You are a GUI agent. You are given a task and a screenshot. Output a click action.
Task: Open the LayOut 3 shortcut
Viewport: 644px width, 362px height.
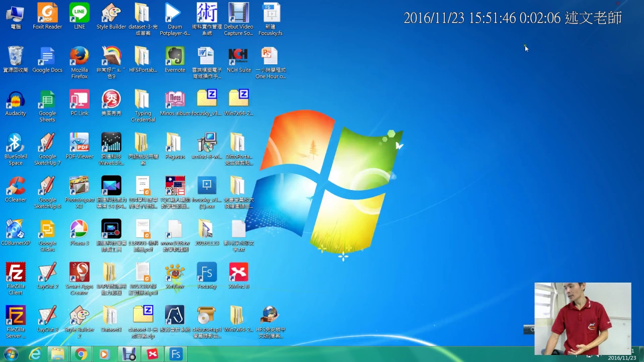[47, 319]
